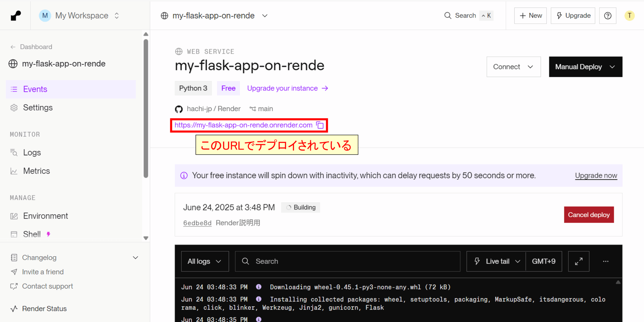Image resolution: width=644 pixels, height=322 pixels.
Task: Toggle the Live tail option
Action: pos(496,261)
